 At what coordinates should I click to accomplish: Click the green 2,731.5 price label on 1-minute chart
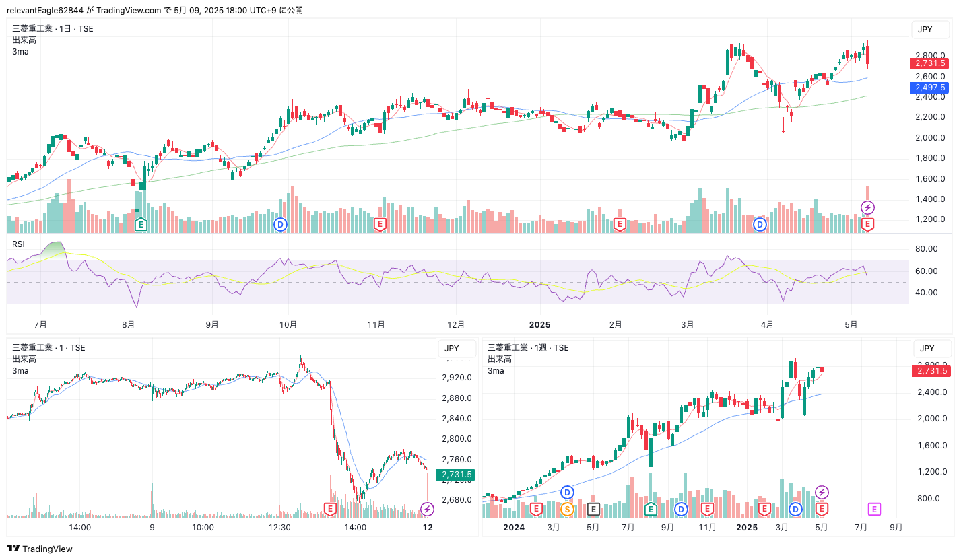[x=456, y=475]
